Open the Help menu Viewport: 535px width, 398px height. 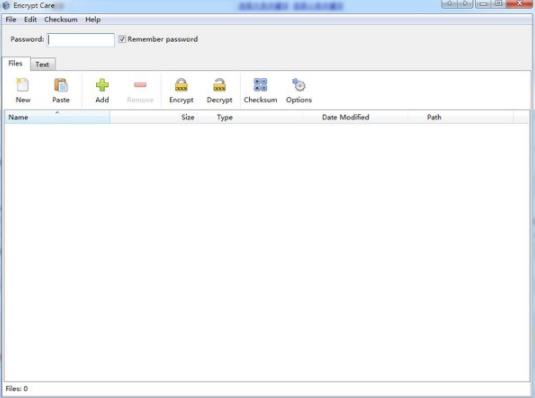point(93,19)
